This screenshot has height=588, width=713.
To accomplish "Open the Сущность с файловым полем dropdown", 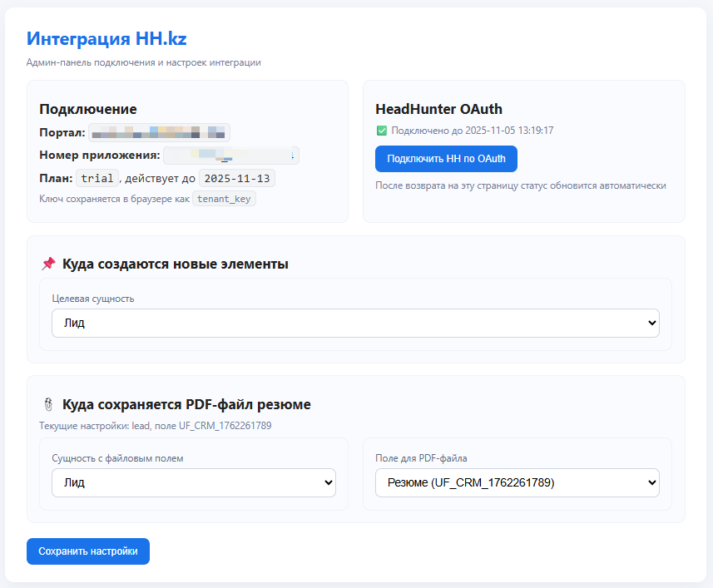I will point(194,482).
